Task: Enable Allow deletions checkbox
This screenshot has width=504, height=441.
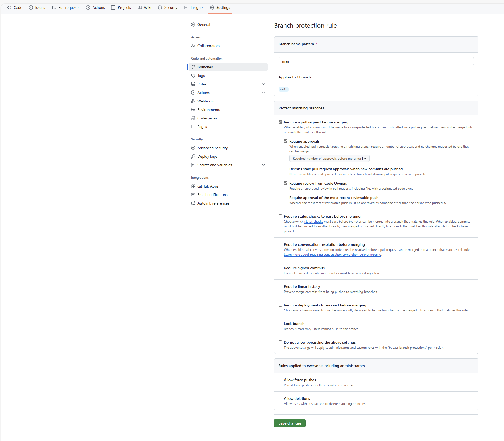Action: coord(280,398)
